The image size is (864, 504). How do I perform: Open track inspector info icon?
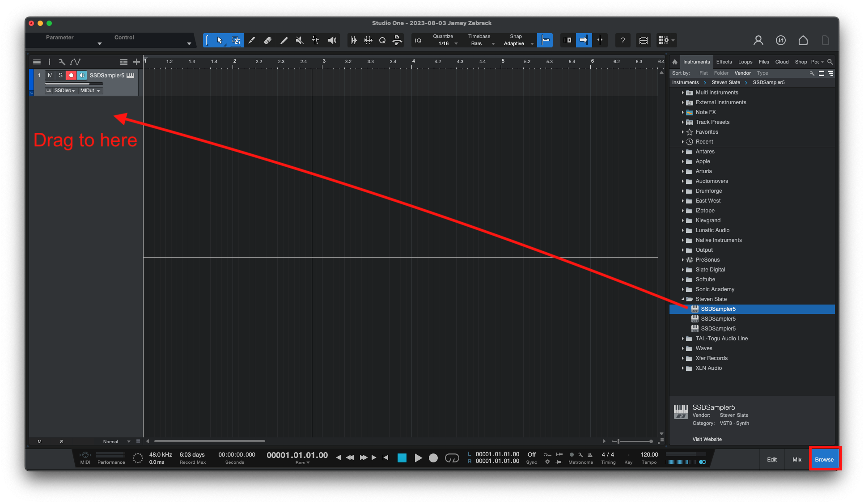coord(49,62)
